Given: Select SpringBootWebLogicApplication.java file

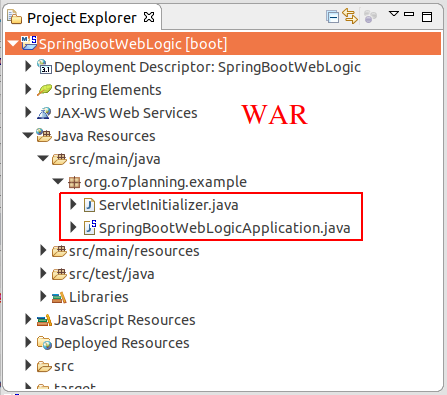Looking at the screenshot, I should (225, 228).
